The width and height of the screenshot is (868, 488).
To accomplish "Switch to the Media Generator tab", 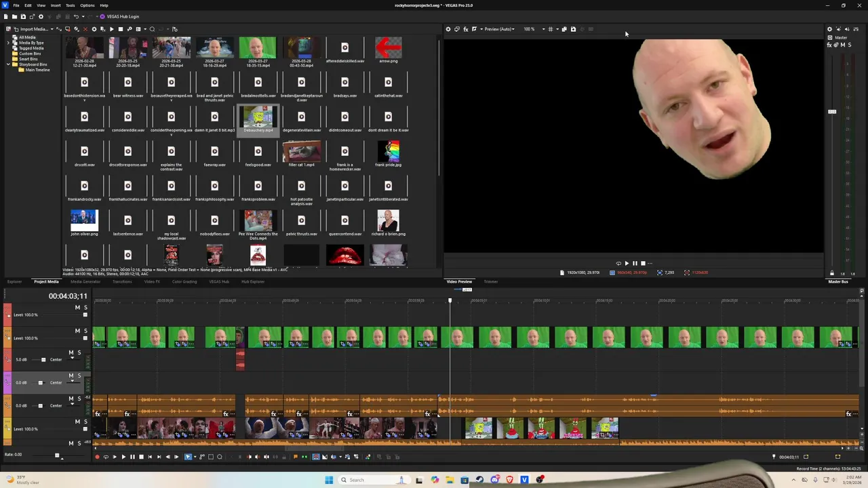I will coord(85,281).
